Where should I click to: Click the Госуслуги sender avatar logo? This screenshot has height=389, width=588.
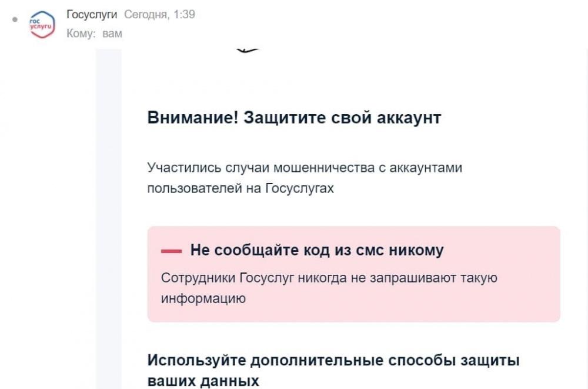pos(42,25)
